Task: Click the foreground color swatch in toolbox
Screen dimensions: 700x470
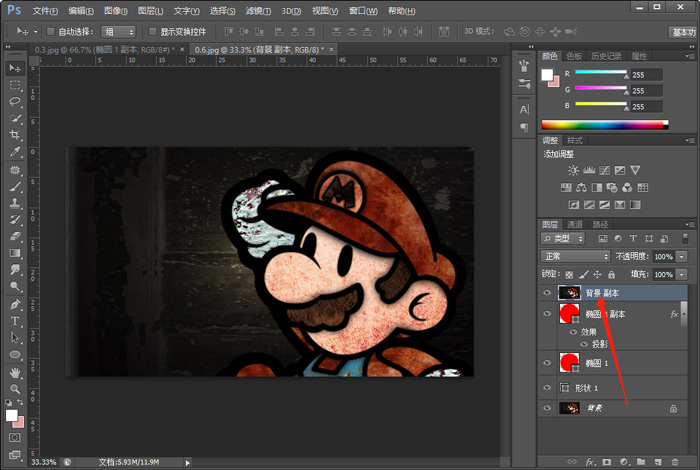Action: 12,416
